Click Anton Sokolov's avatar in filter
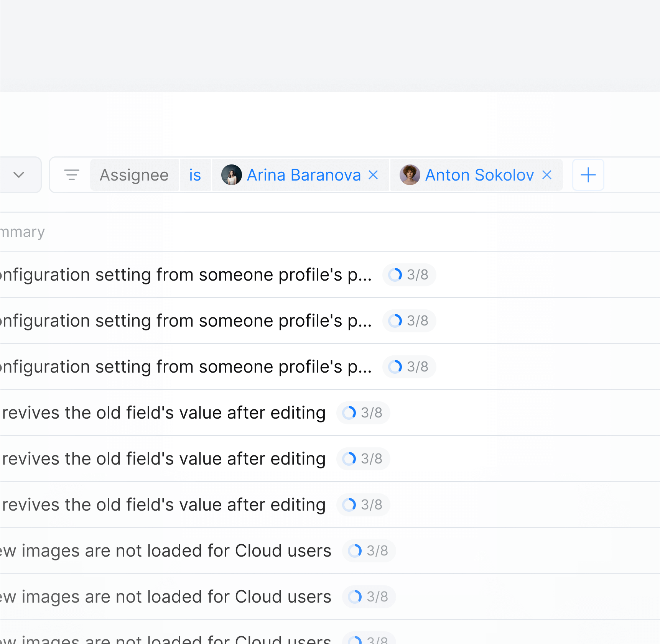Image resolution: width=660 pixels, height=644 pixels. tap(410, 175)
